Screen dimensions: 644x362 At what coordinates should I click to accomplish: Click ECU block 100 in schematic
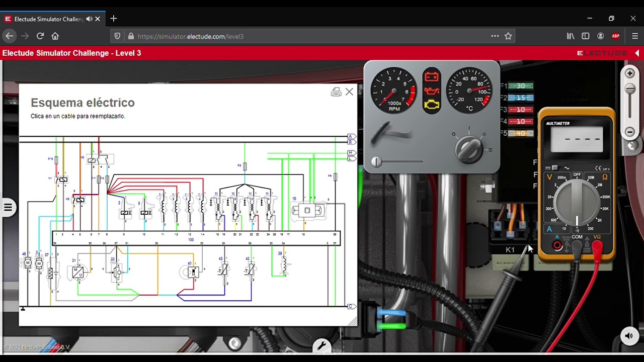click(x=196, y=238)
